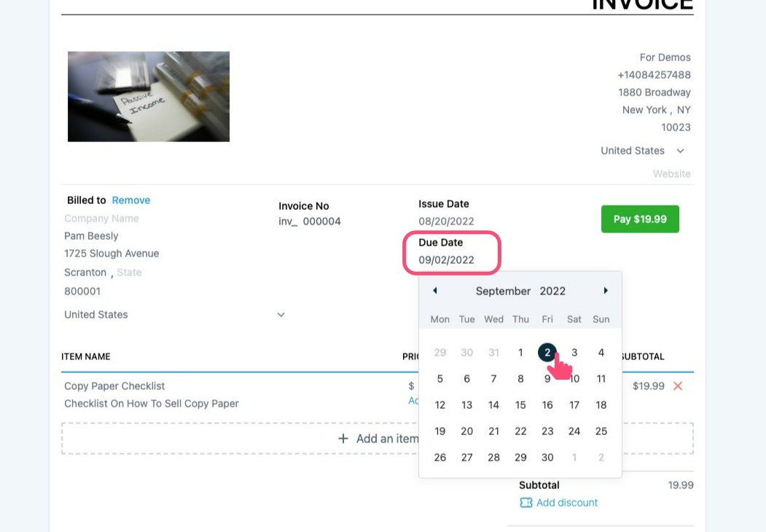Click the 2022 year label in calendar
This screenshot has width=766, height=532.
click(552, 292)
